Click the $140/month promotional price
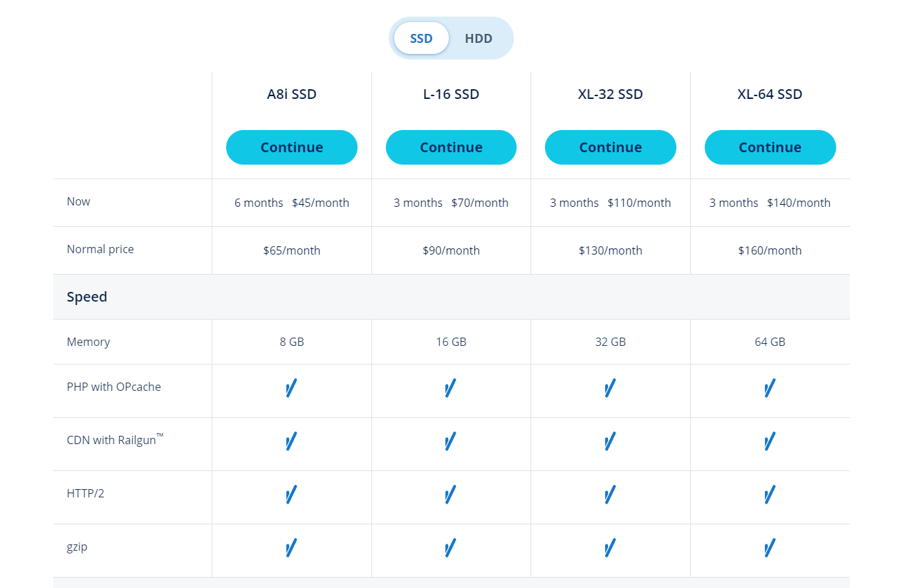The image size is (906, 588). [x=799, y=203]
